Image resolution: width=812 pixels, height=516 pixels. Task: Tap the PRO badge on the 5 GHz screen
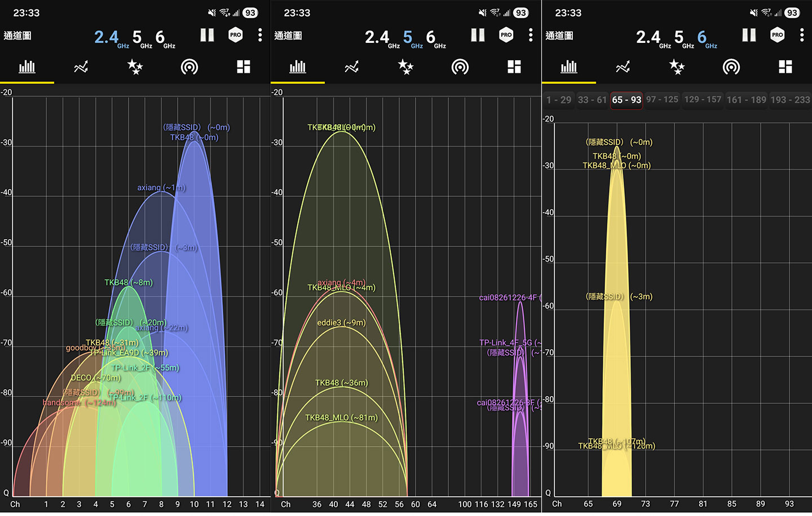(x=506, y=35)
